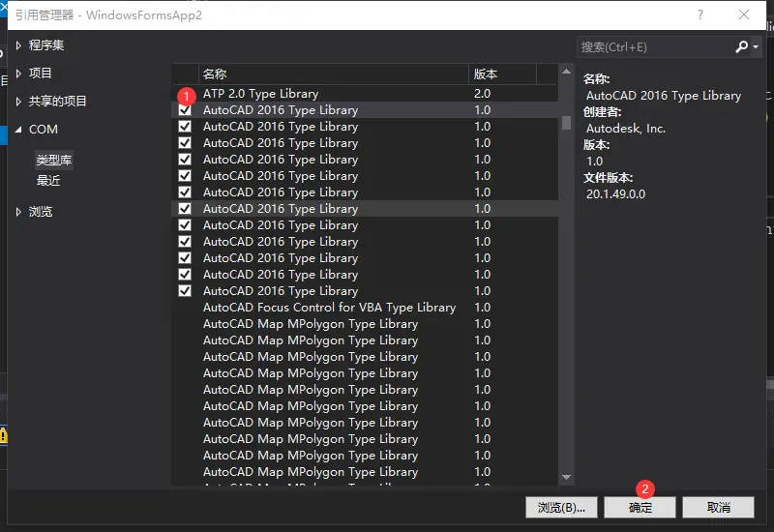Image resolution: width=774 pixels, height=532 pixels.
Task: Select the 项目 category label
Action: point(40,74)
